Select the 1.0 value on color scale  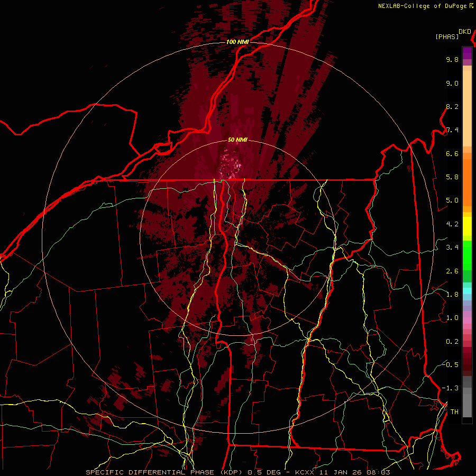452,318
